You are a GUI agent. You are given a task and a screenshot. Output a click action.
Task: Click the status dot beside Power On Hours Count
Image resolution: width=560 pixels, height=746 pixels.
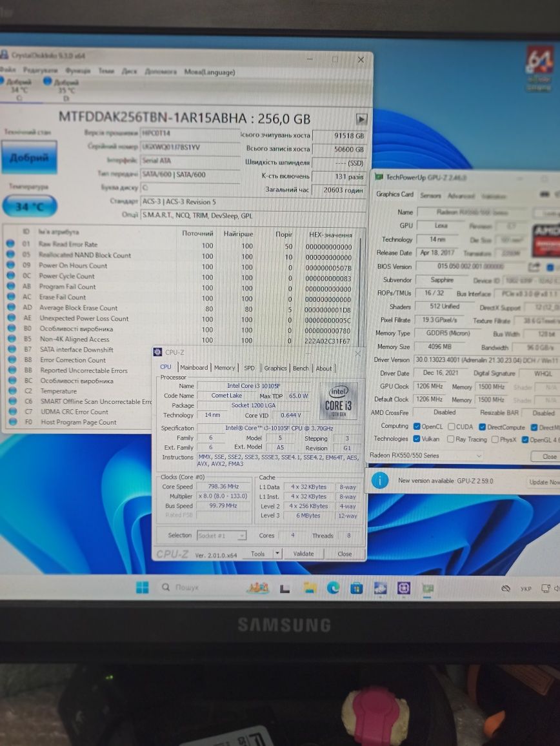(x=10, y=265)
